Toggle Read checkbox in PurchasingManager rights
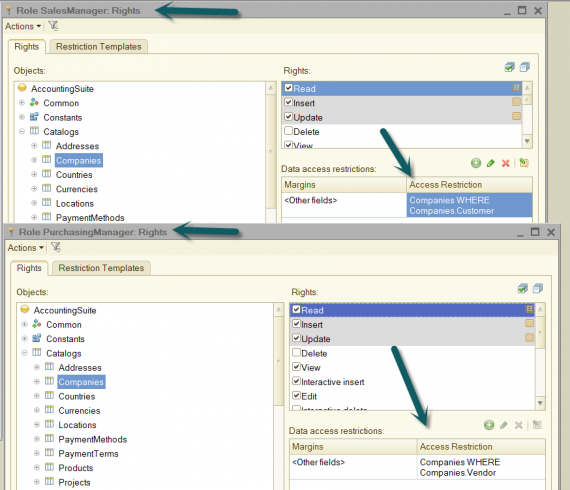Image resolution: width=570 pixels, height=490 pixels. point(296,309)
